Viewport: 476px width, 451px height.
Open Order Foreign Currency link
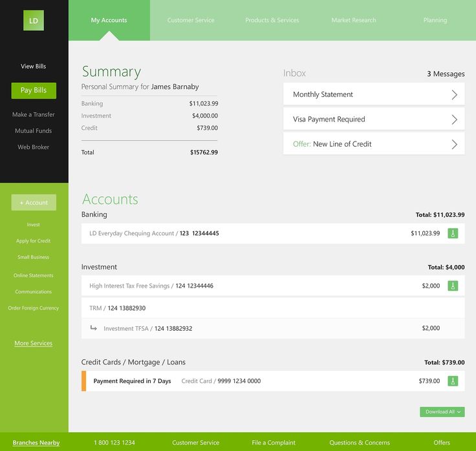pyautogui.click(x=34, y=308)
